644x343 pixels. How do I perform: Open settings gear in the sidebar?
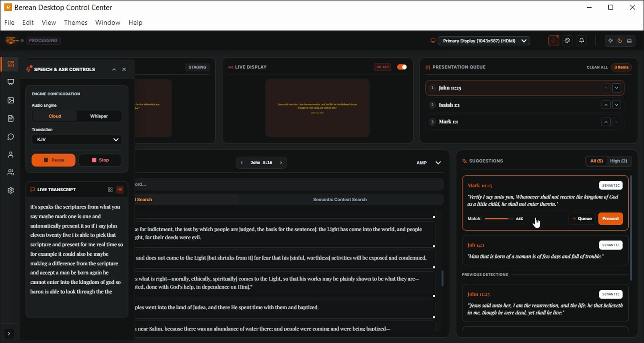(x=11, y=190)
